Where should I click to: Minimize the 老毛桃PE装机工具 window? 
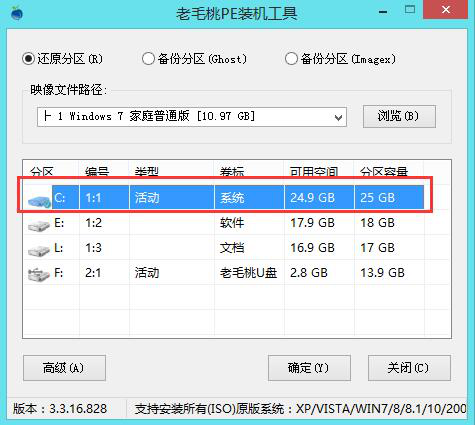click(x=383, y=12)
